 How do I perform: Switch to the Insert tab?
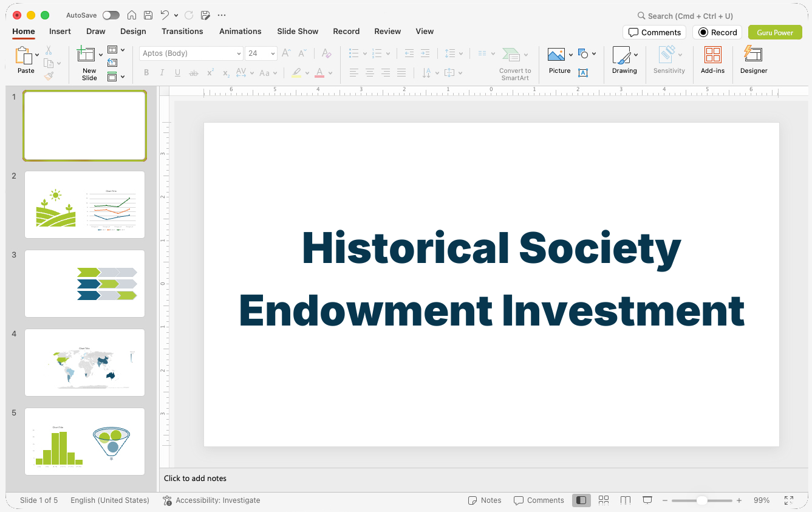(x=60, y=31)
